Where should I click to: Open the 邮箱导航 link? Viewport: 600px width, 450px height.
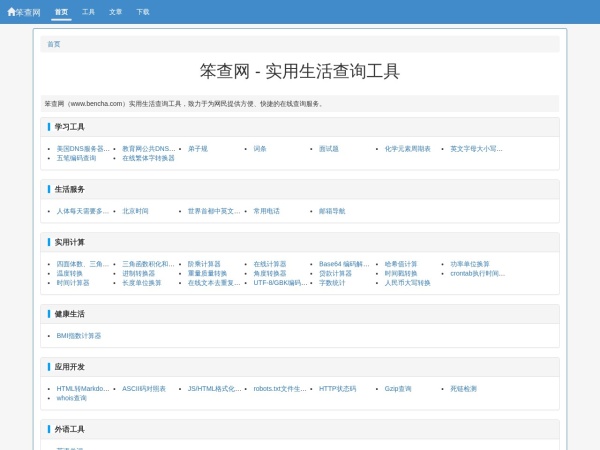pyautogui.click(x=332, y=211)
